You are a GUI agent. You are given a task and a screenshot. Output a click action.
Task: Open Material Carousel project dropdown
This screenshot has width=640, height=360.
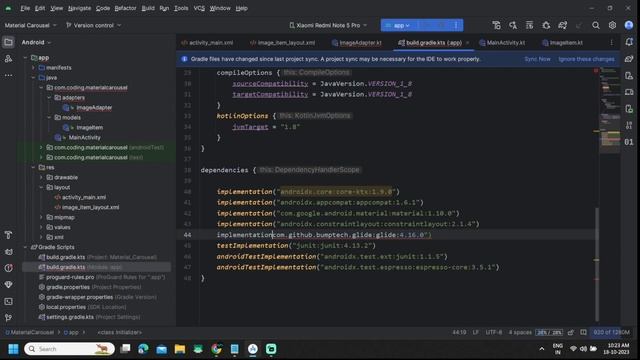31,25
